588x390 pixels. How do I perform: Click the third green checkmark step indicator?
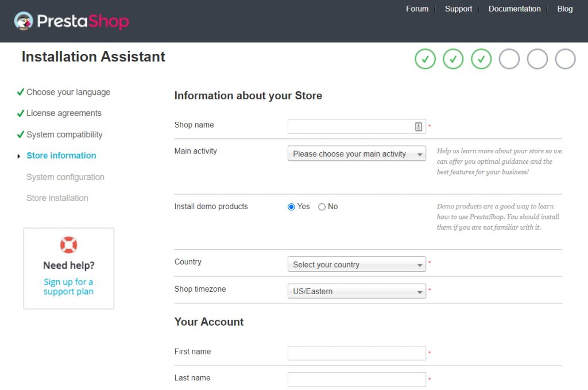coord(481,59)
